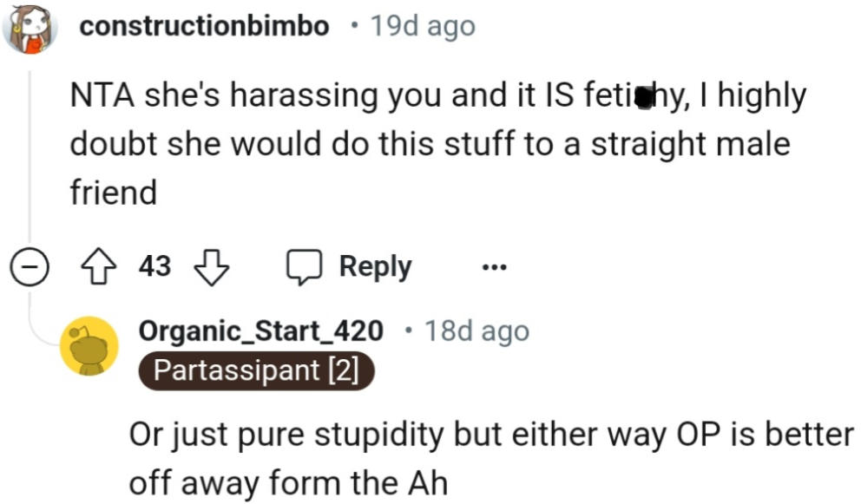Click the curved connector line to the reply
The height and width of the screenshot is (504, 861).
point(38,325)
